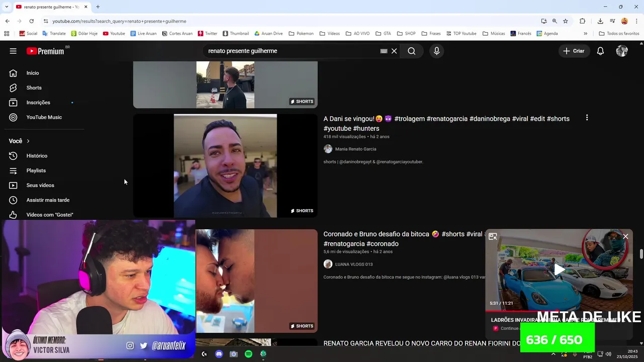Open the on-screen keyboard in search box
The height and width of the screenshot is (362, 644).
[x=384, y=51]
